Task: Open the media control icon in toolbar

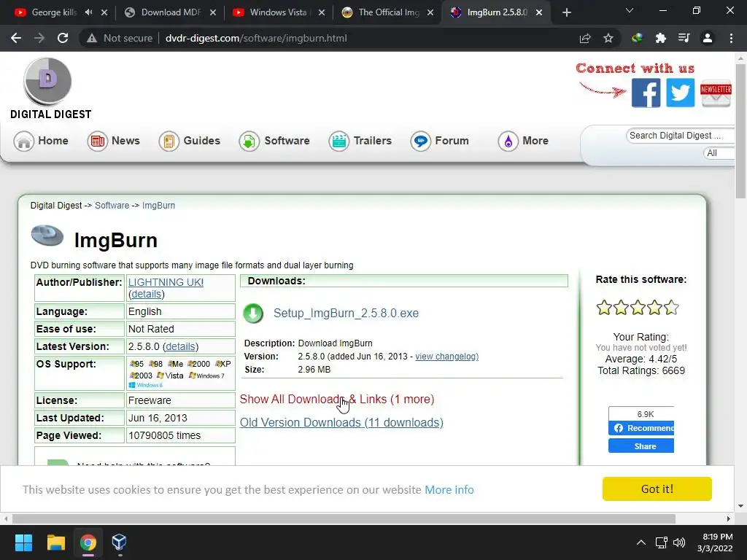Action: pos(684,38)
